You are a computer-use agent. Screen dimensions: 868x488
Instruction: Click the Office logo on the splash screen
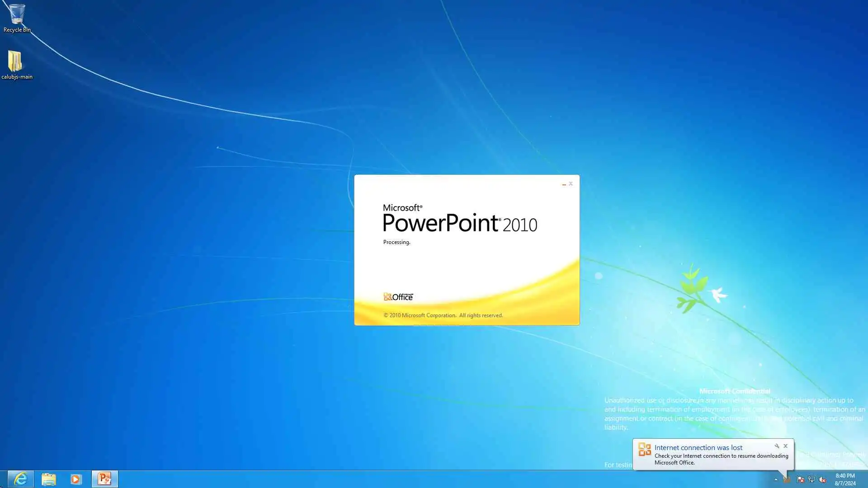coord(398,296)
